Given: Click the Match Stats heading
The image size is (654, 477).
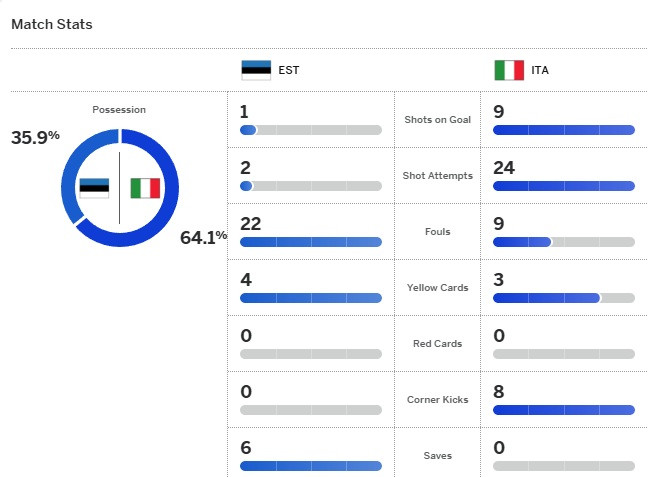Looking at the screenshot, I should (51, 24).
